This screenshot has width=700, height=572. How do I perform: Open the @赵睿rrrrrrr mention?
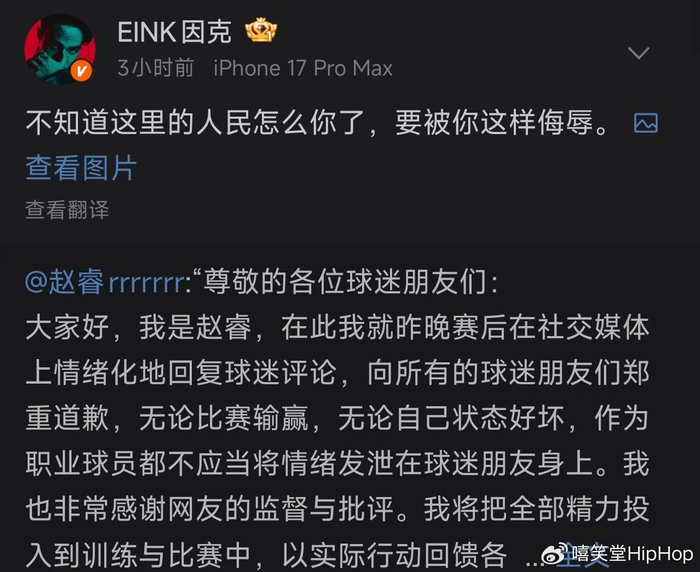pos(105,283)
